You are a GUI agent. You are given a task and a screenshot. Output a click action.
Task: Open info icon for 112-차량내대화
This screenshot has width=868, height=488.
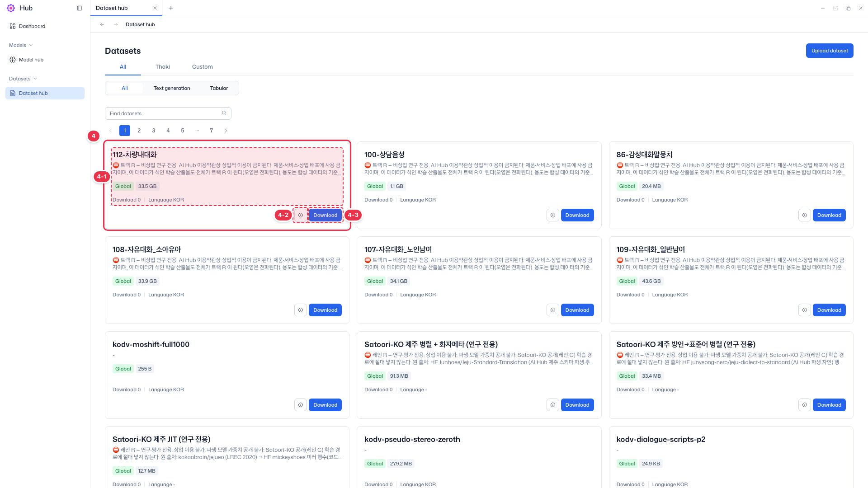tap(301, 215)
